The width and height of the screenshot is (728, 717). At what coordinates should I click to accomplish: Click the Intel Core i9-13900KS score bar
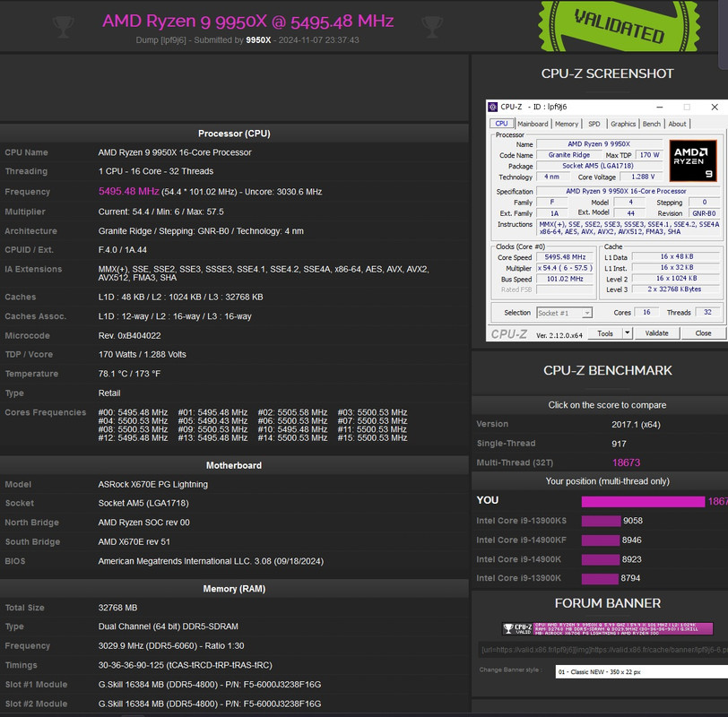(601, 521)
